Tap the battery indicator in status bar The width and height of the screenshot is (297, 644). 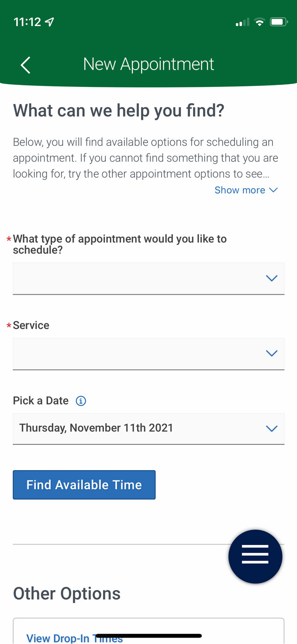(x=279, y=22)
